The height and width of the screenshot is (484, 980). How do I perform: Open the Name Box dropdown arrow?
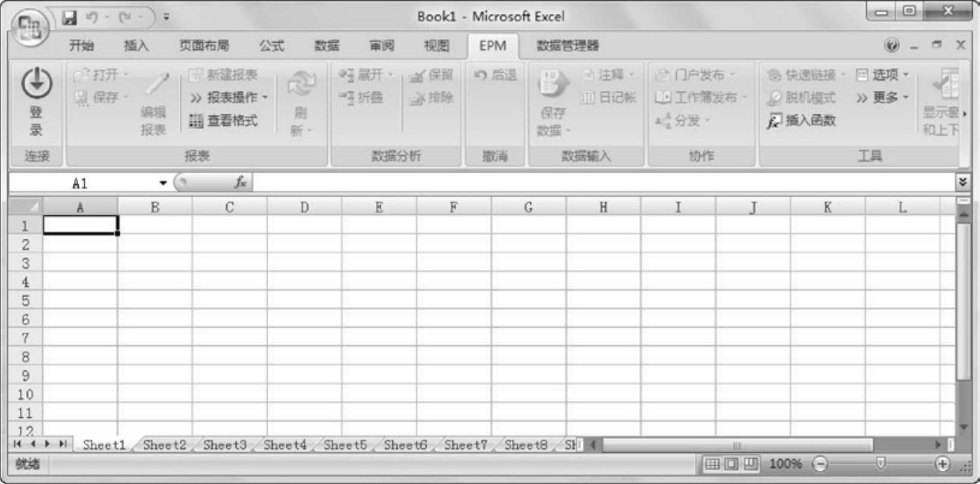[x=163, y=183]
